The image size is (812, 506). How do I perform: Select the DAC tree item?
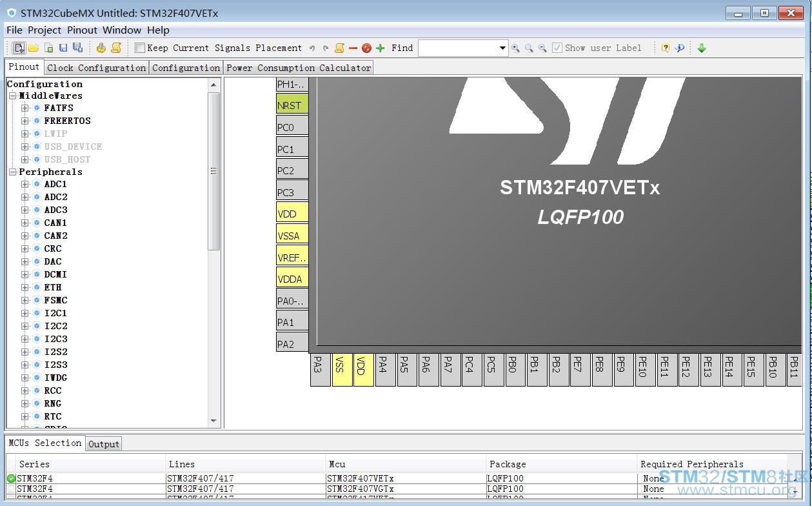click(x=53, y=261)
